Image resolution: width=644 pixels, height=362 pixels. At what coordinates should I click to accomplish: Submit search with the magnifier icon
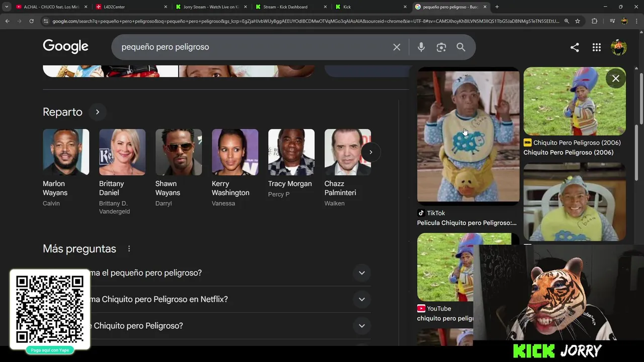(x=461, y=47)
